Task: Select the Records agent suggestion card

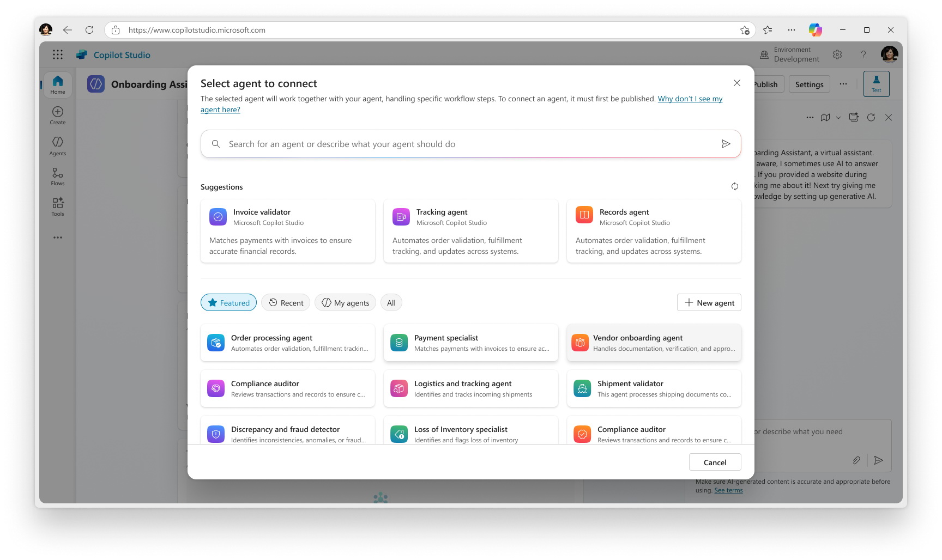Action: [x=654, y=231]
